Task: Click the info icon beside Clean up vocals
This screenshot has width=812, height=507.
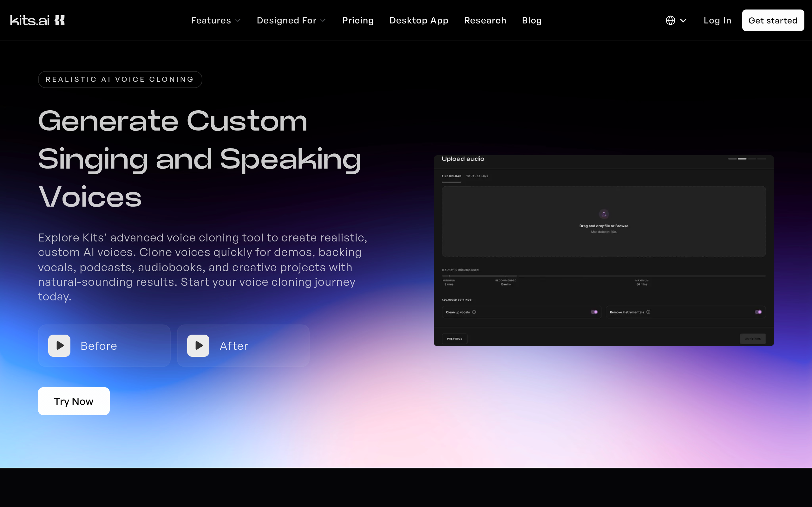Action: (x=474, y=312)
